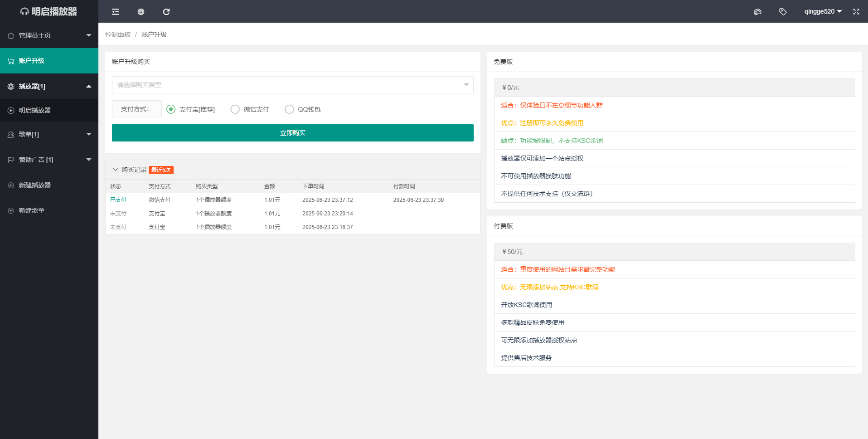The width and height of the screenshot is (868, 439).
Task: Navigate to 控制面板 in the breadcrumb
Action: pyautogui.click(x=117, y=34)
